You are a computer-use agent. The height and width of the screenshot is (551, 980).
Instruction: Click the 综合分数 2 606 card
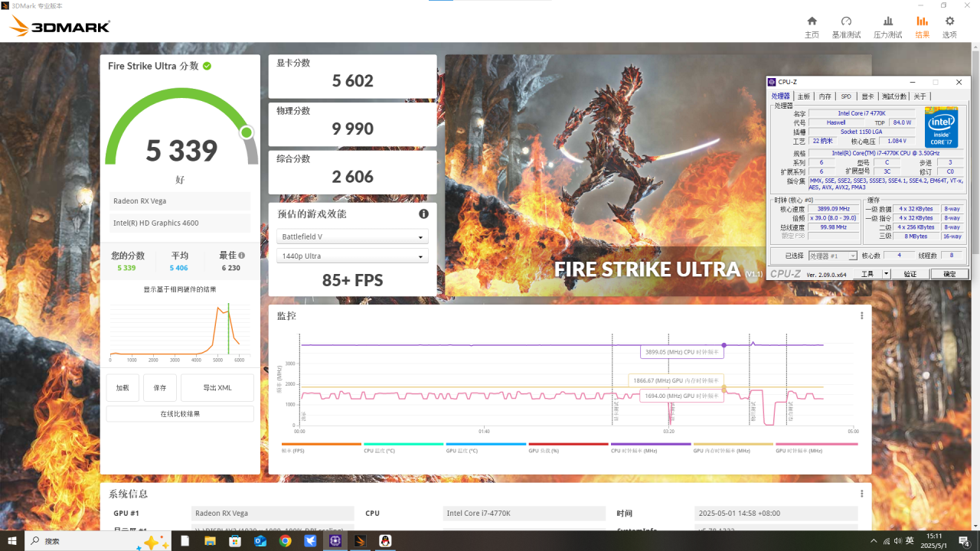pos(352,171)
